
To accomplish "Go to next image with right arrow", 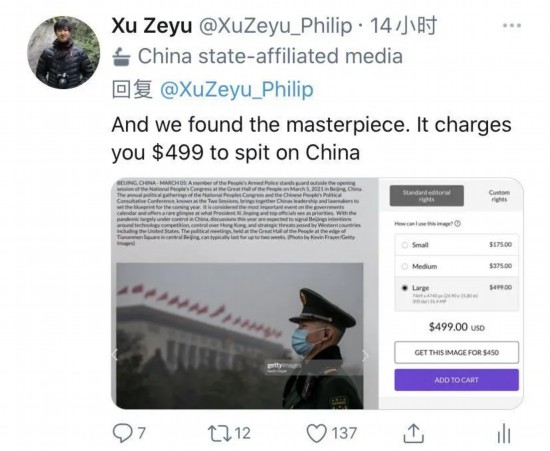I will click(x=365, y=355).
